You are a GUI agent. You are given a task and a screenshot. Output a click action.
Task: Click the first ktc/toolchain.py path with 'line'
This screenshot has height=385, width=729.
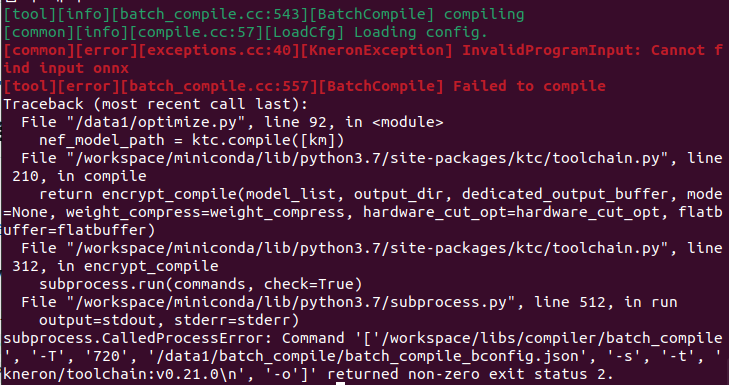(372, 159)
